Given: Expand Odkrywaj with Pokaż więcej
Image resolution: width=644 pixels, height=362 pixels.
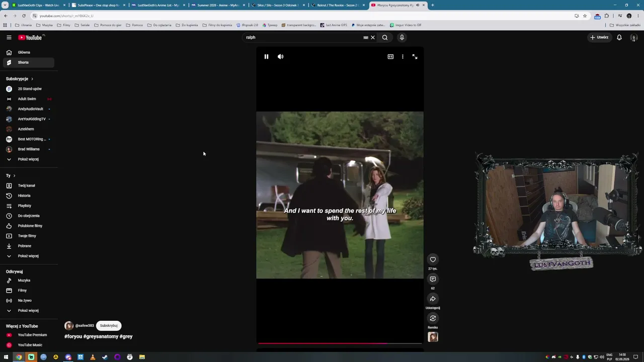Looking at the screenshot, I should pyautogui.click(x=29, y=311).
